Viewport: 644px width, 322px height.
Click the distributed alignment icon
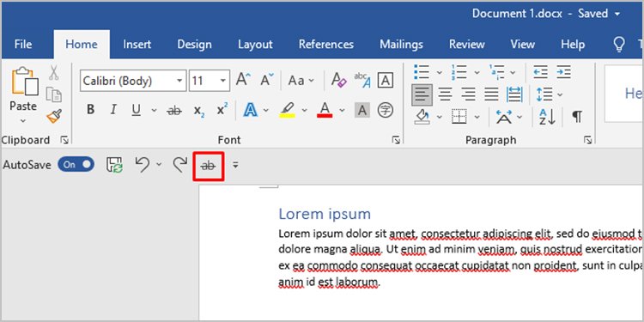coord(514,94)
